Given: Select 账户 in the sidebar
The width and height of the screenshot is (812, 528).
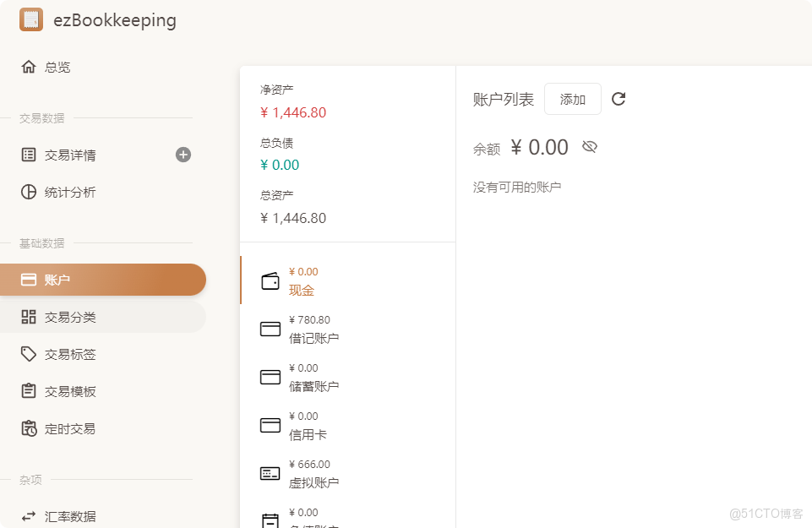Looking at the screenshot, I should click(57, 280).
